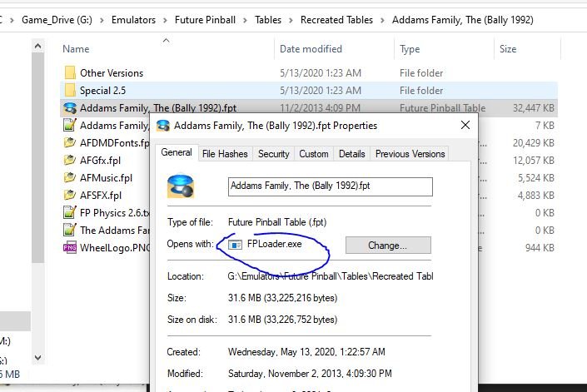The width and height of the screenshot is (587, 392).
Task: Click the Future Pinball Table (.fpt) type text
Action: pyautogui.click(x=277, y=222)
